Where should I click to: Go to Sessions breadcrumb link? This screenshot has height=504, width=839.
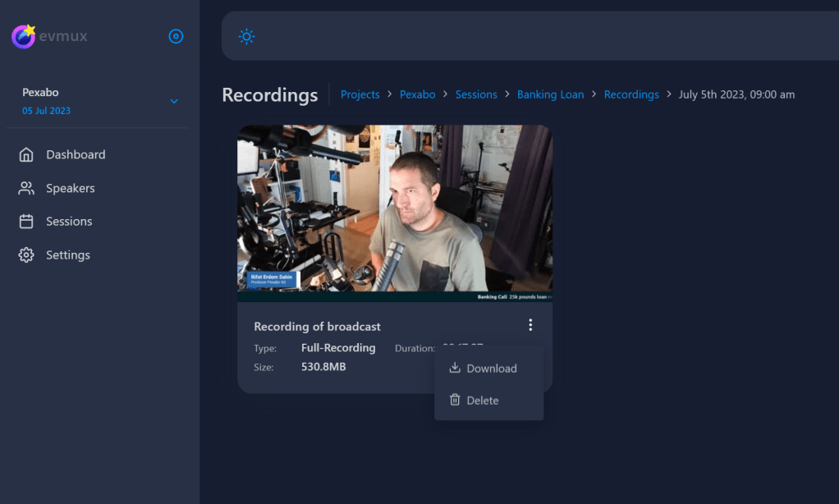476,94
